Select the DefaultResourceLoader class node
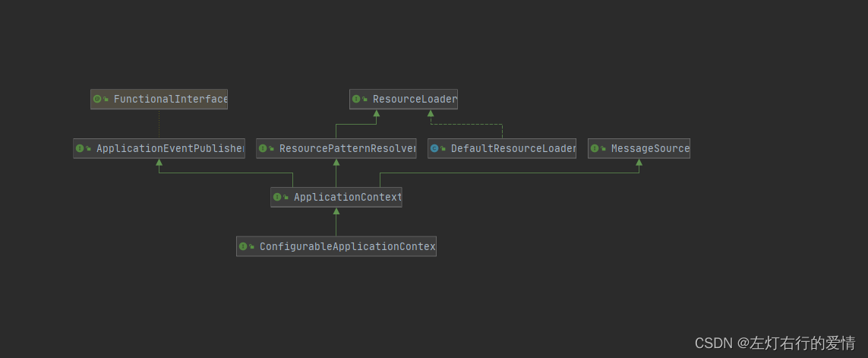This screenshot has height=358, width=868. tap(501, 148)
